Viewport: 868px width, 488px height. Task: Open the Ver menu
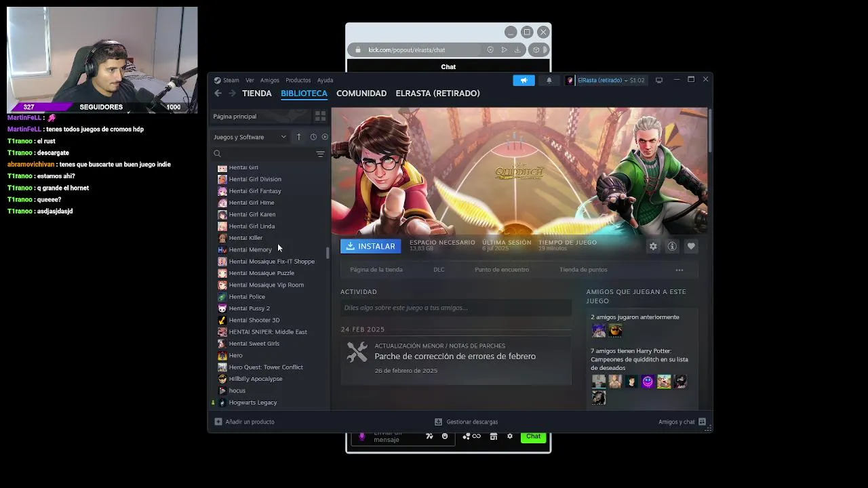(250, 80)
